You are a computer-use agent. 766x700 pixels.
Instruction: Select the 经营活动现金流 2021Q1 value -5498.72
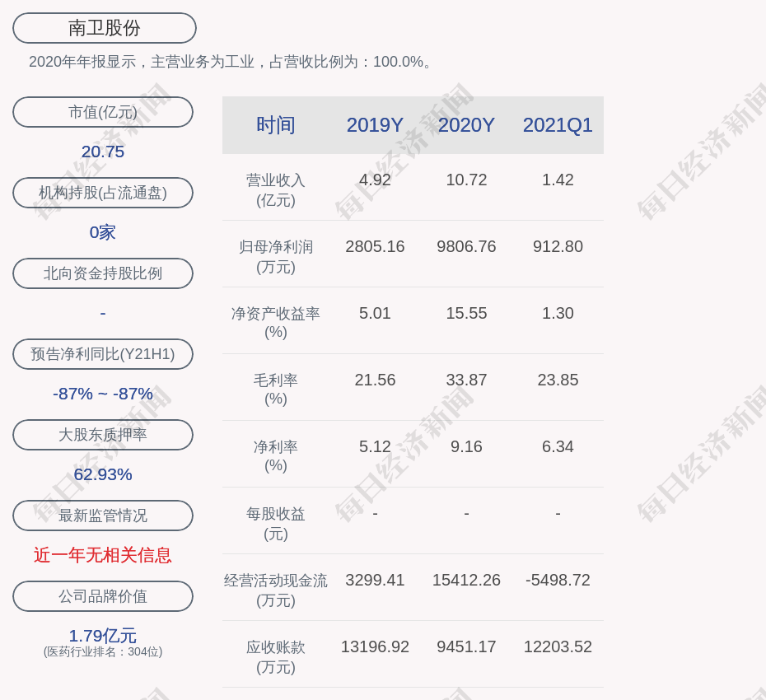pyautogui.click(x=558, y=580)
